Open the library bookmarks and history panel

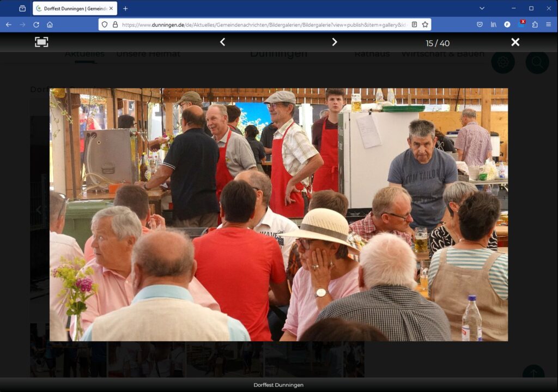[x=494, y=25]
